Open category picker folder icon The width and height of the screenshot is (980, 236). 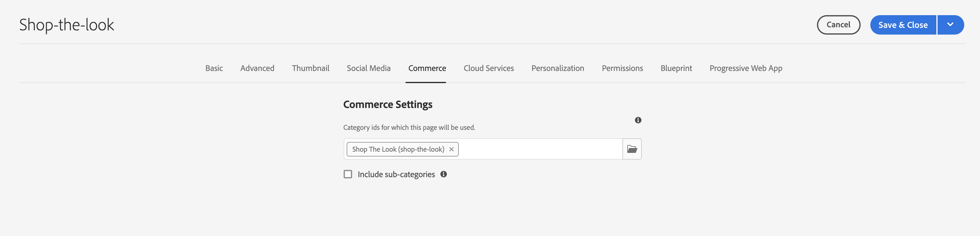(632, 149)
